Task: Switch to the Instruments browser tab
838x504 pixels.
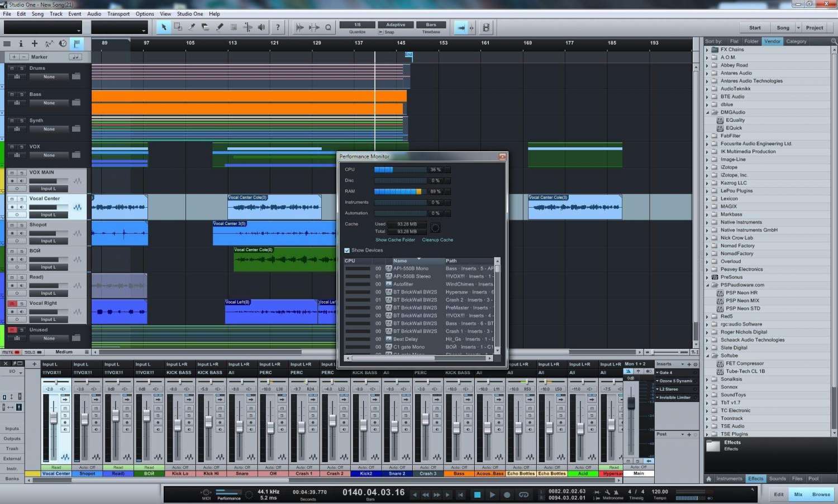Action: point(729,479)
